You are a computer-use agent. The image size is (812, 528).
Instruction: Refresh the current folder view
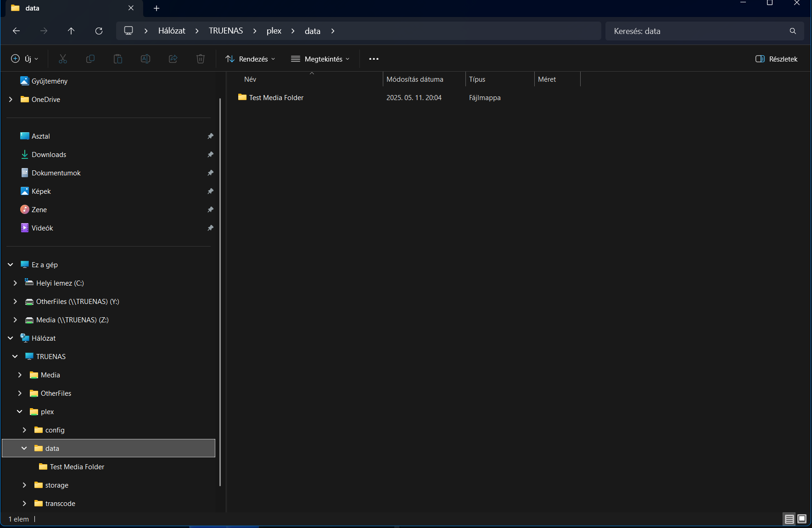point(99,31)
